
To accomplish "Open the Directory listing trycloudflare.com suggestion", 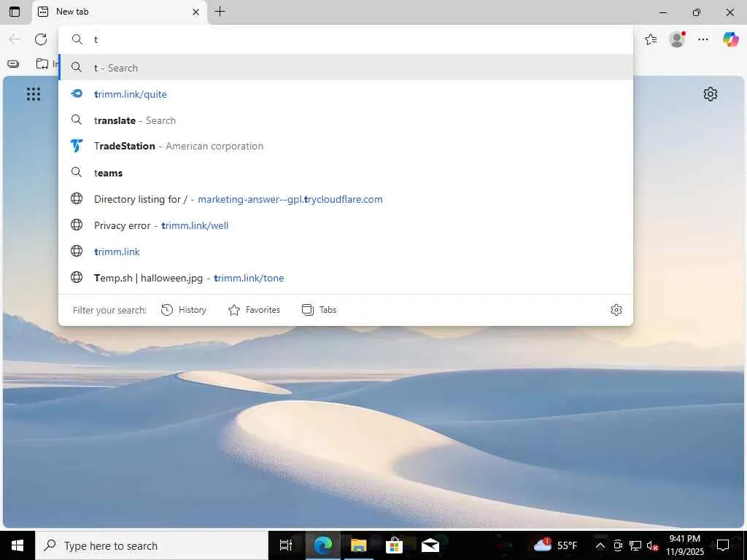I will click(x=346, y=199).
